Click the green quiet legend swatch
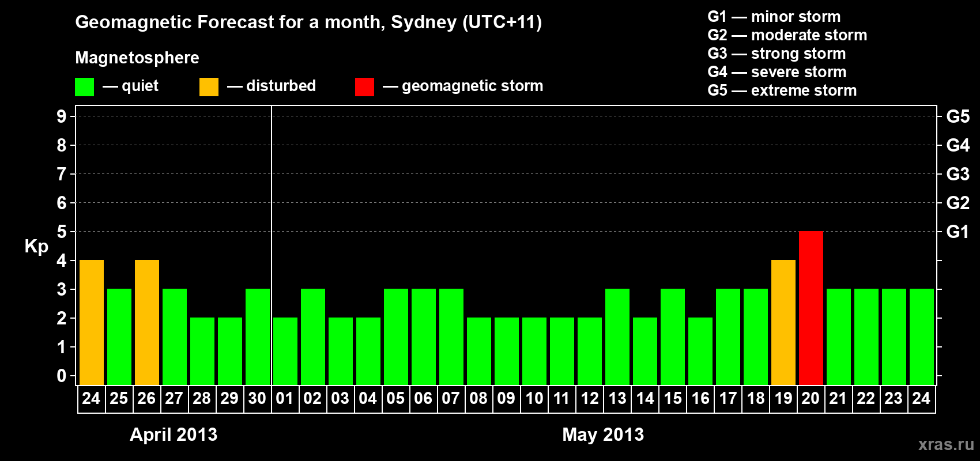The width and height of the screenshot is (980, 461). coord(84,87)
